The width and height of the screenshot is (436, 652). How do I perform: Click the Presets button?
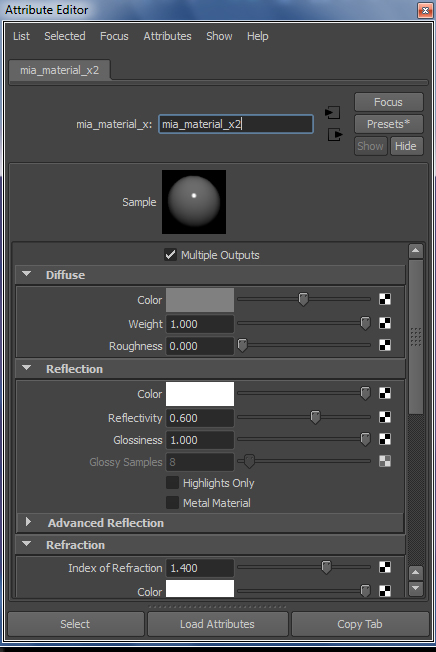(389, 124)
